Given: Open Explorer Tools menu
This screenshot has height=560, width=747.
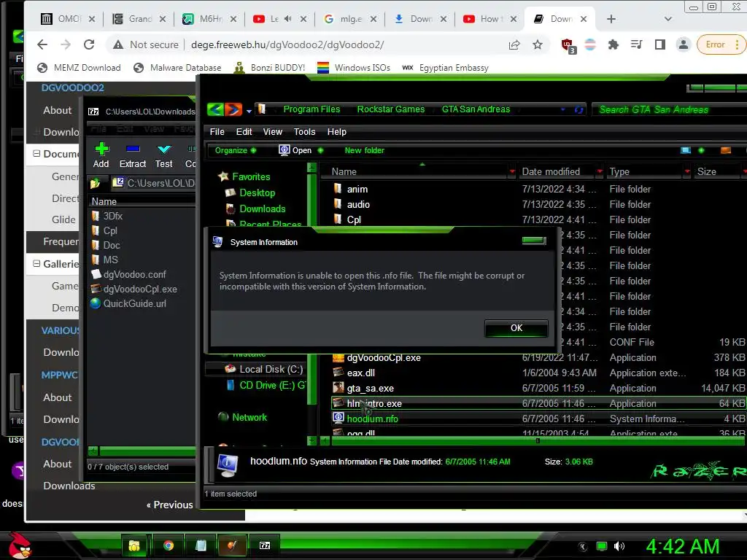Looking at the screenshot, I should click(x=304, y=132).
